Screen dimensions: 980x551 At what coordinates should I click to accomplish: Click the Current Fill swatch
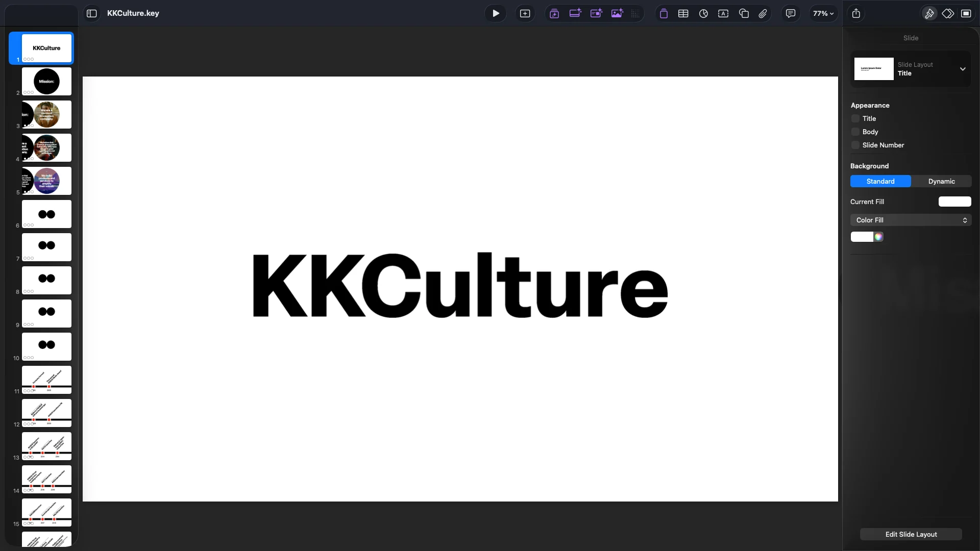[x=954, y=202]
